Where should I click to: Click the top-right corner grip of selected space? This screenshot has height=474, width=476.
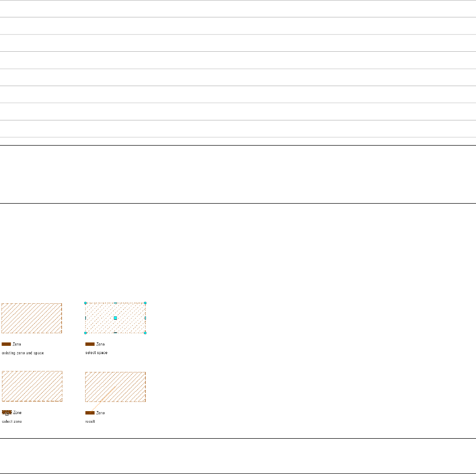click(145, 303)
